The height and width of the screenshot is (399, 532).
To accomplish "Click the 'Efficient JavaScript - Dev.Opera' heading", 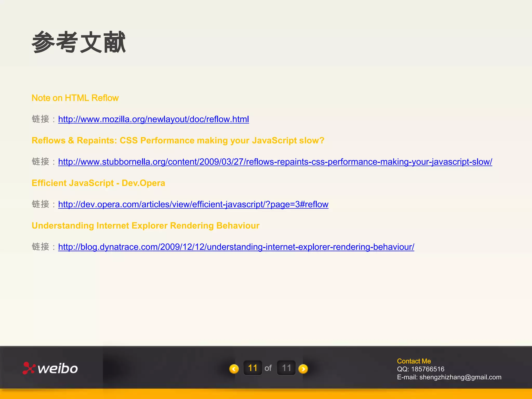I will (x=98, y=183).
